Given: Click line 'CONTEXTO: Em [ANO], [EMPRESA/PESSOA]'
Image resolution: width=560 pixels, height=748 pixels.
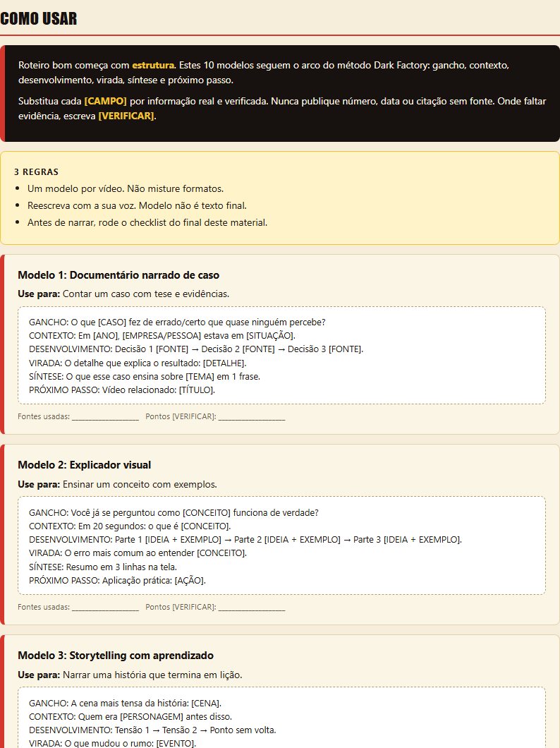Looking at the screenshot, I should click(x=162, y=335).
